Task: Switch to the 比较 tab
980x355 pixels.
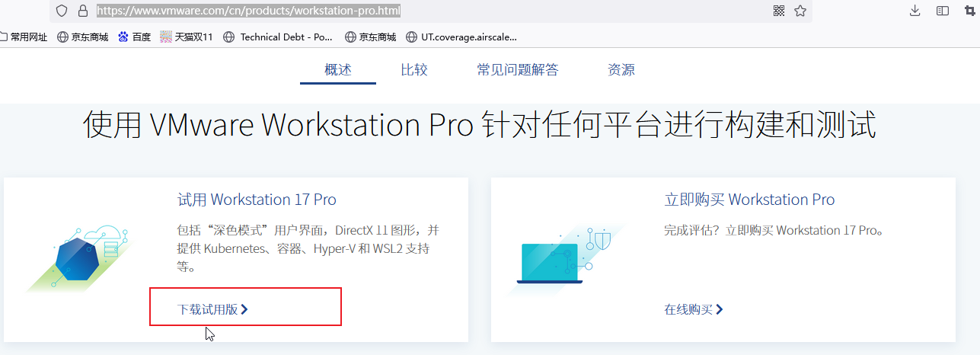Action: [x=414, y=70]
